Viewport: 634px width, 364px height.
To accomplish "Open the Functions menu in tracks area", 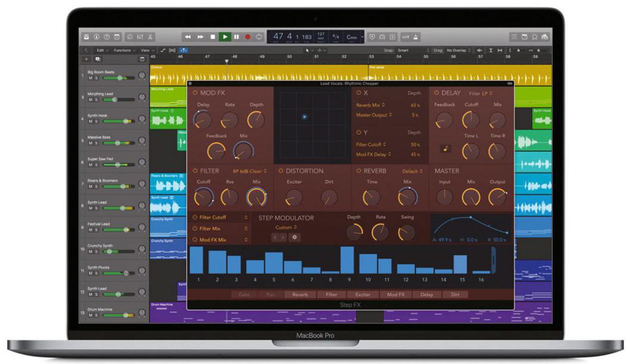I will pos(124,50).
